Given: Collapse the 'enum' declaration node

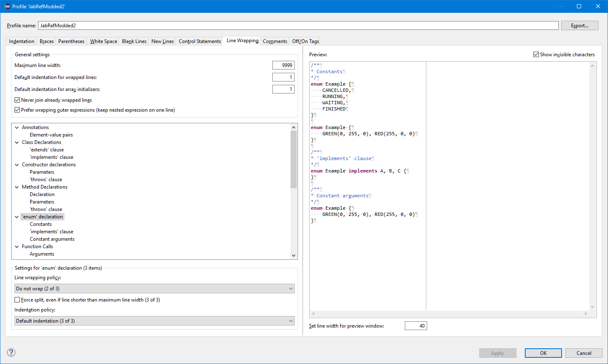Looking at the screenshot, I should point(17,217).
